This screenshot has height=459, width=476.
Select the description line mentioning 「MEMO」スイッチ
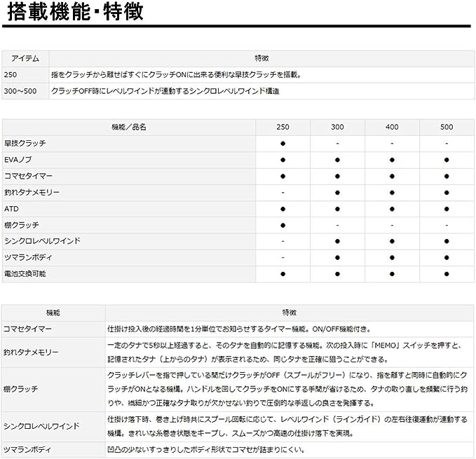tap(285, 345)
